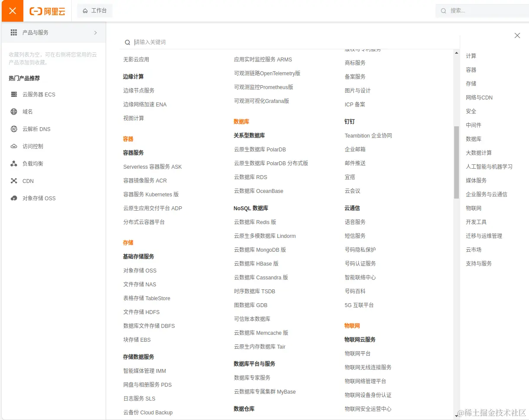Click the DNS icon for 云解析 DNS

14,129
